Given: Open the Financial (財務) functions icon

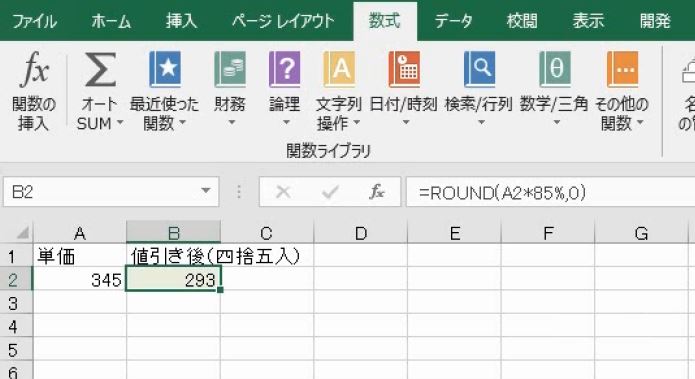Looking at the screenshot, I should [x=230, y=69].
